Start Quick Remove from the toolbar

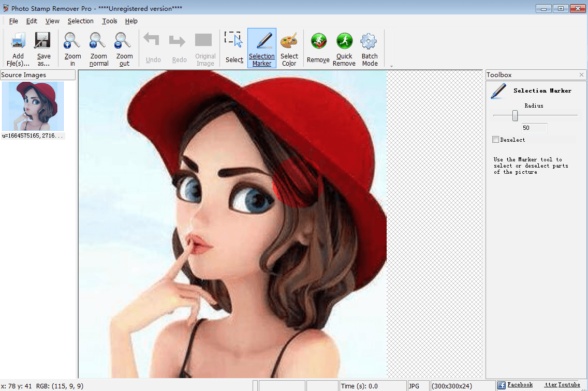coord(344,41)
